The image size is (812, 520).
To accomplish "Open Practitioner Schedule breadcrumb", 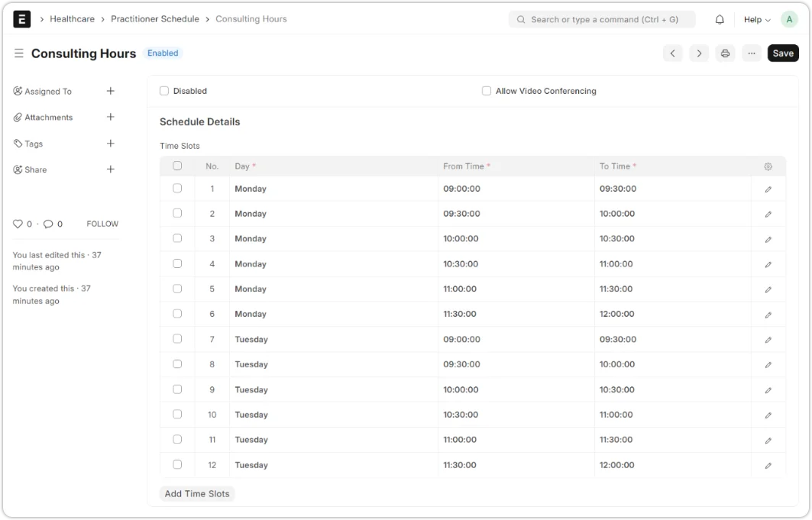I will pos(155,19).
